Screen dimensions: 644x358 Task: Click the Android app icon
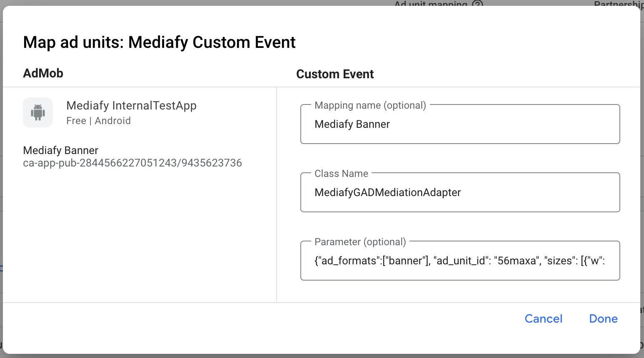click(x=38, y=112)
